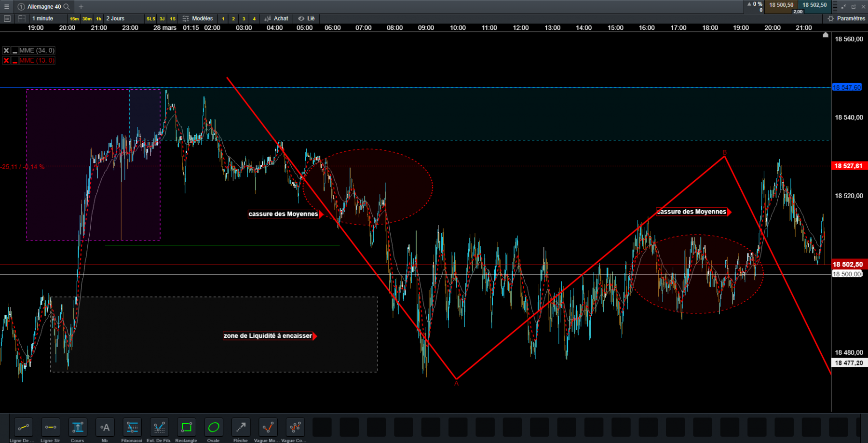Click the wave point B label
Viewport: 868px width, 443px height.
(x=724, y=152)
